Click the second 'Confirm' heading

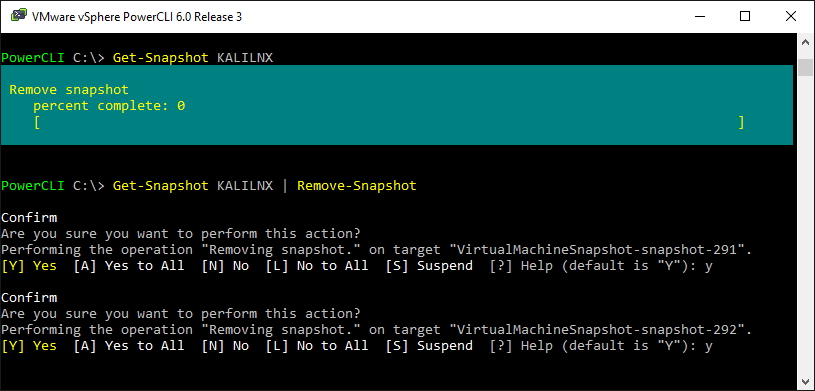pyautogui.click(x=29, y=298)
